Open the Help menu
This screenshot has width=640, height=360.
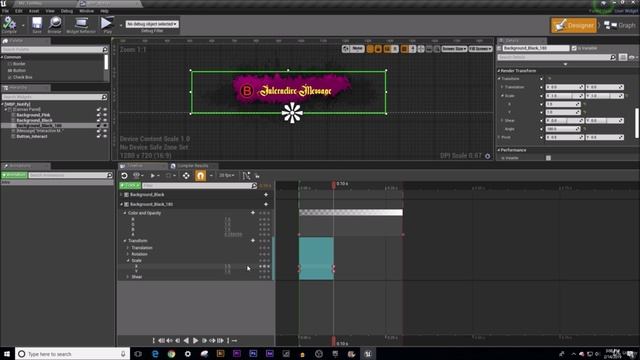pos(104,11)
